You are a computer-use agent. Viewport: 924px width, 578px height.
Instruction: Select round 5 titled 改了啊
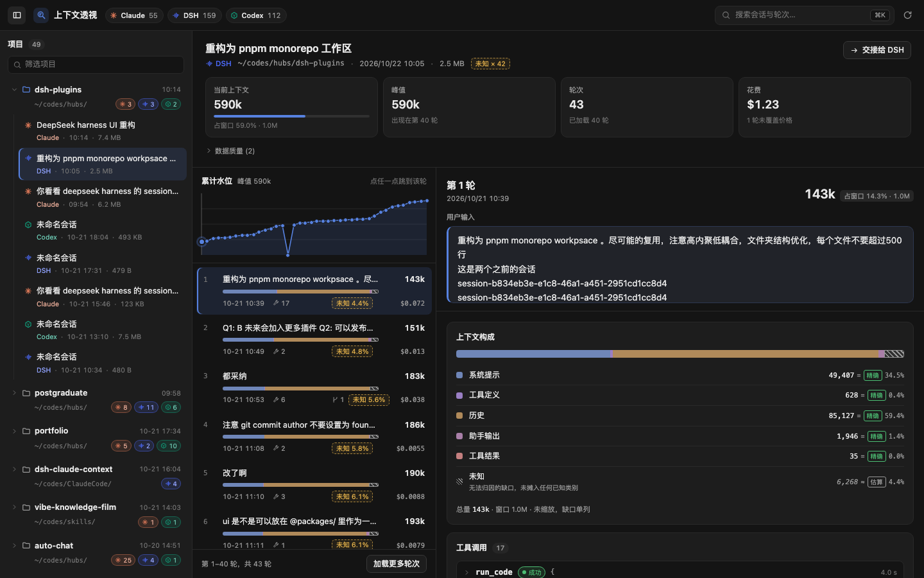click(x=314, y=484)
